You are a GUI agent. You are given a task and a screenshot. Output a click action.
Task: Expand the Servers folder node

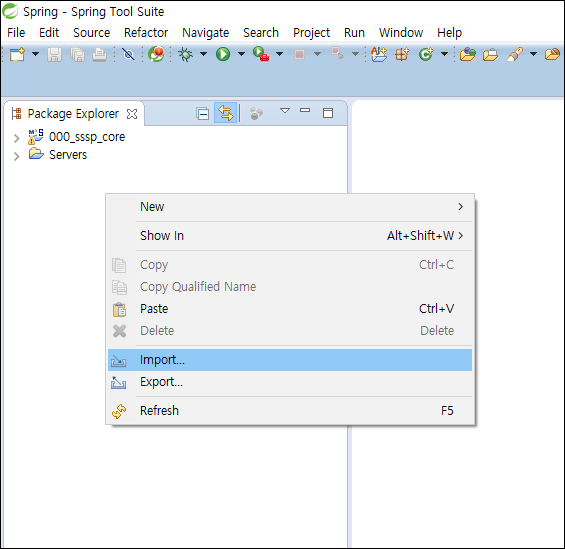click(x=16, y=156)
